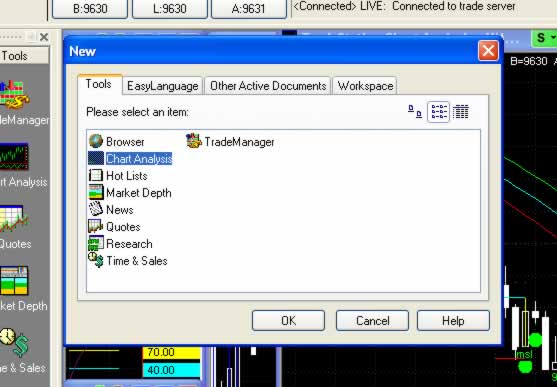Close the New dialog window
This screenshot has height=387, width=557.
click(x=488, y=51)
